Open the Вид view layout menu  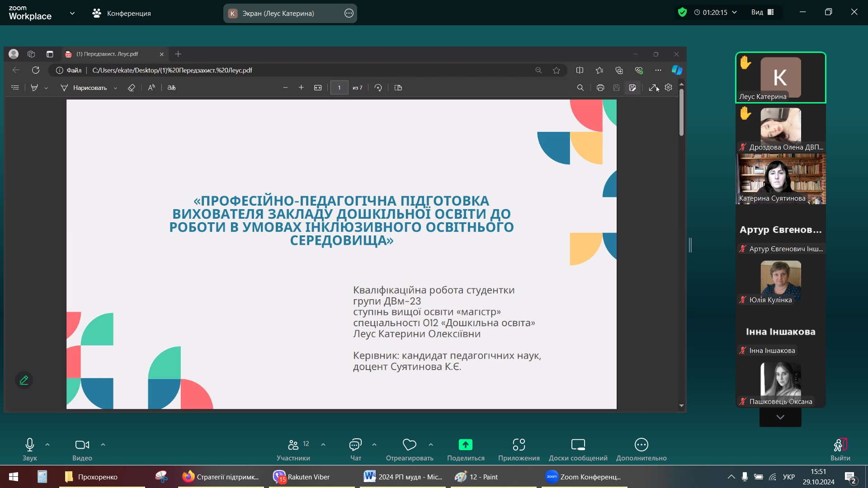click(x=763, y=12)
